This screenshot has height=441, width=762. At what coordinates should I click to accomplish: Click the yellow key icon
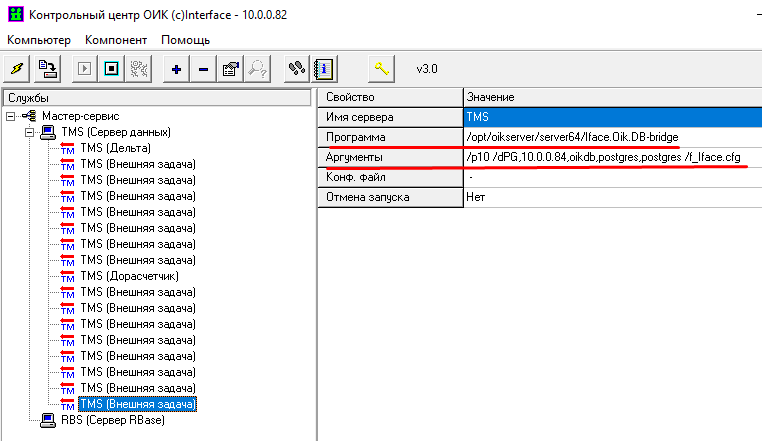381,69
